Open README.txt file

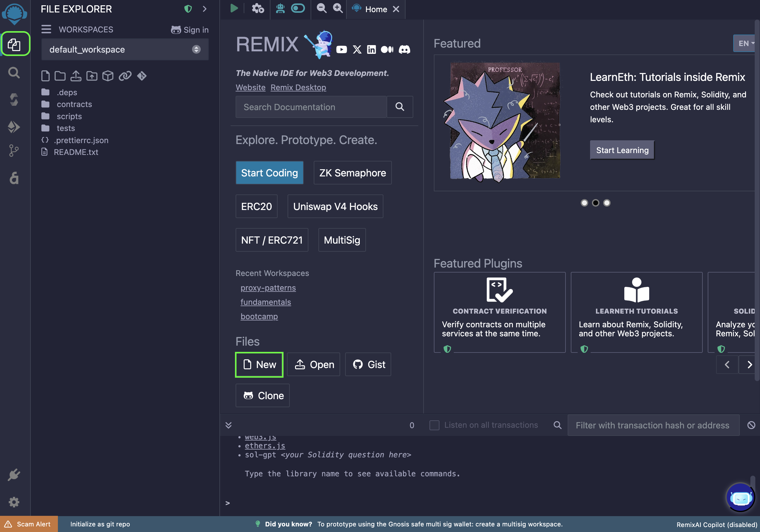(x=70, y=152)
